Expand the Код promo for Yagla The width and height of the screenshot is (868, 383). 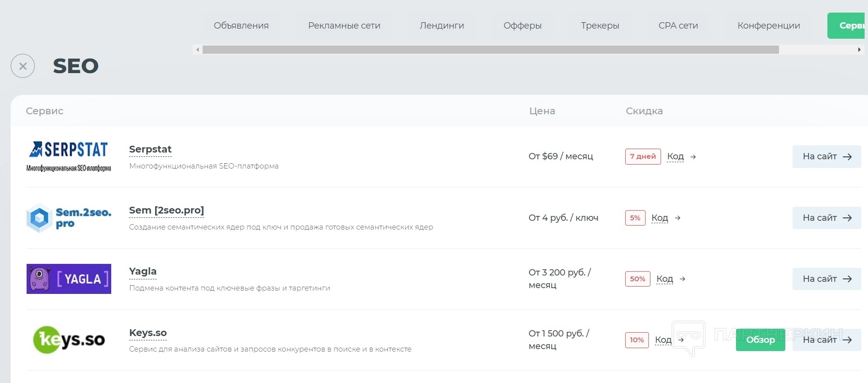(664, 279)
